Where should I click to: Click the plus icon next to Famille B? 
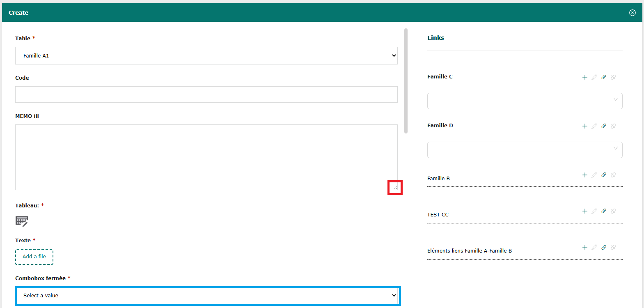pos(585,175)
